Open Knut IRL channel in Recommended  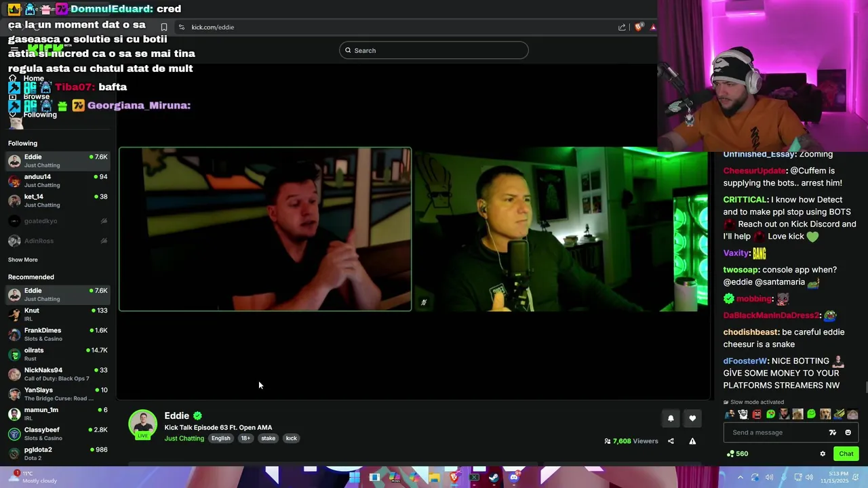pos(58,314)
